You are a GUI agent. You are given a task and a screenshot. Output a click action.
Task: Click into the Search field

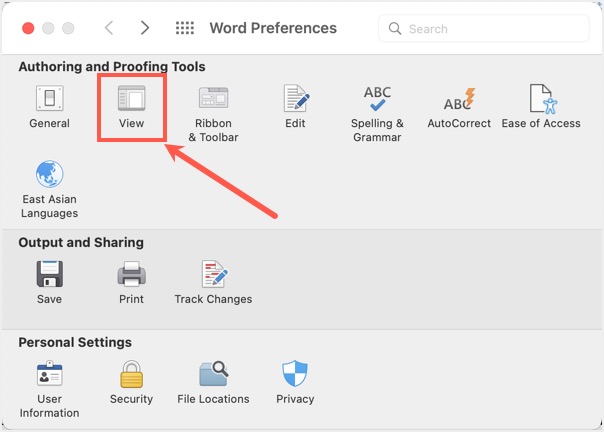484,29
